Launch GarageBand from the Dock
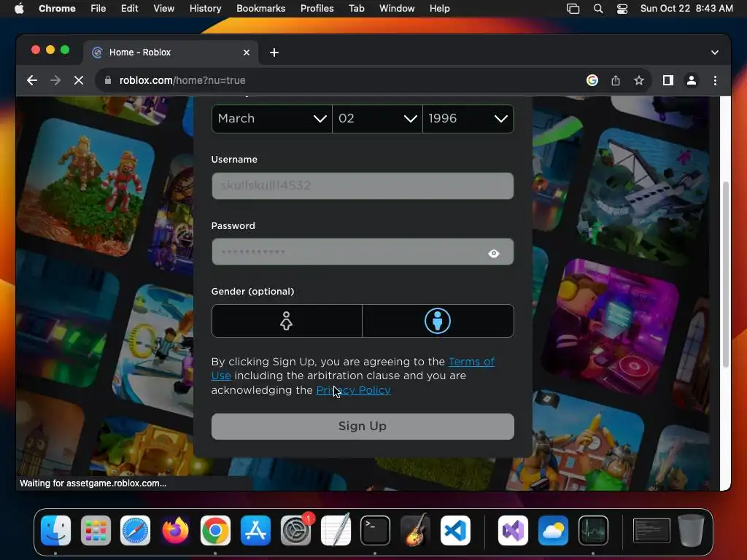The height and width of the screenshot is (560, 747). click(x=415, y=530)
